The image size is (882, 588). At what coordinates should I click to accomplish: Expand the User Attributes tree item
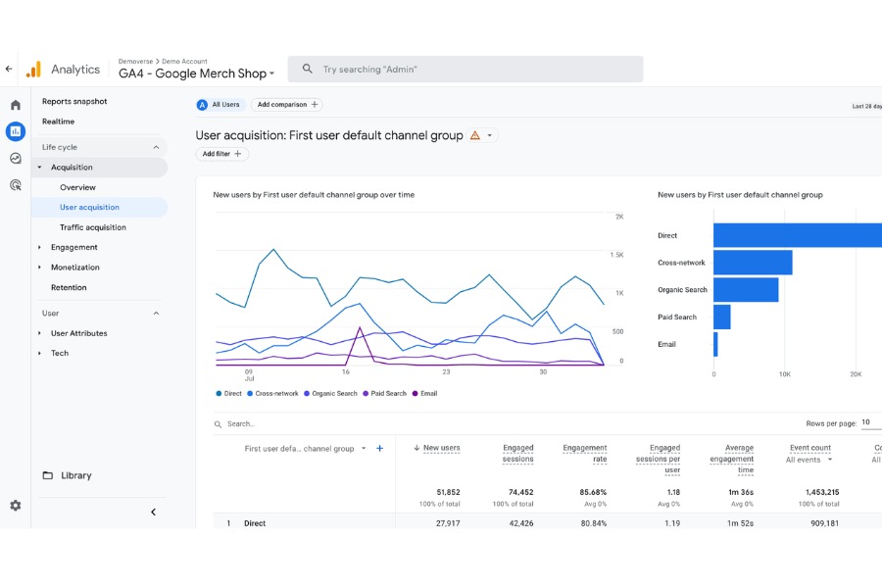39,333
